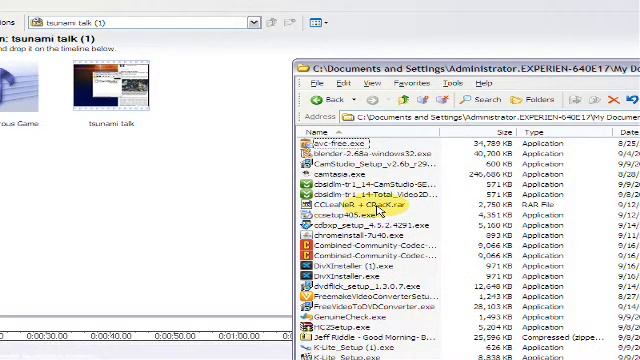This screenshot has width=640, height=360.
Task: Select file name cbsidlm-tr1_14-Total_Video2D...
Action: pos(376,195)
